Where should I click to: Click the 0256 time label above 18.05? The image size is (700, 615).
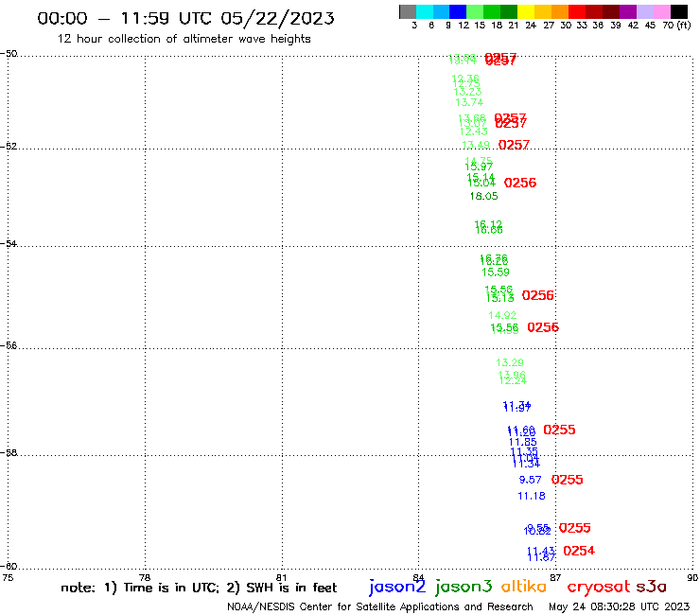pyautogui.click(x=520, y=183)
